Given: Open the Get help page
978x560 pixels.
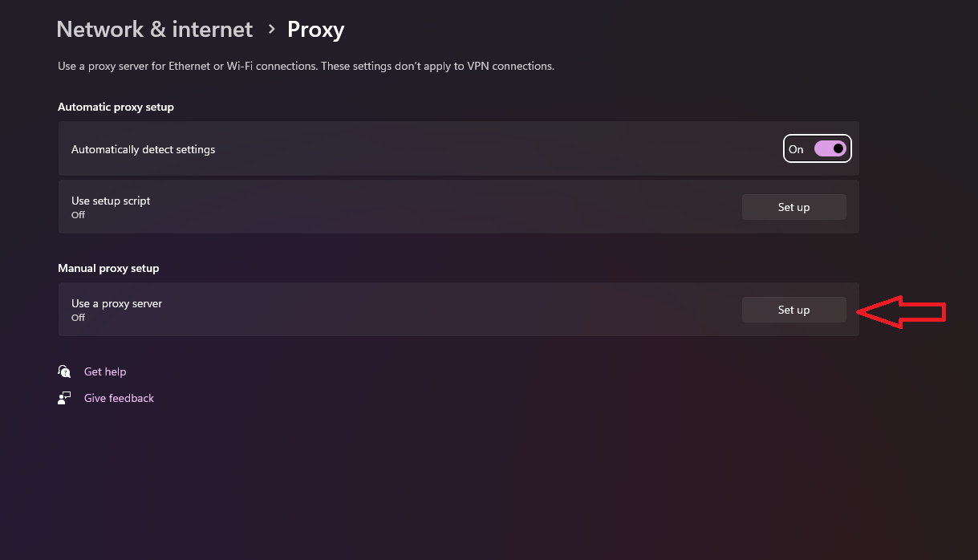Looking at the screenshot, I should click(x=104, y=371).
